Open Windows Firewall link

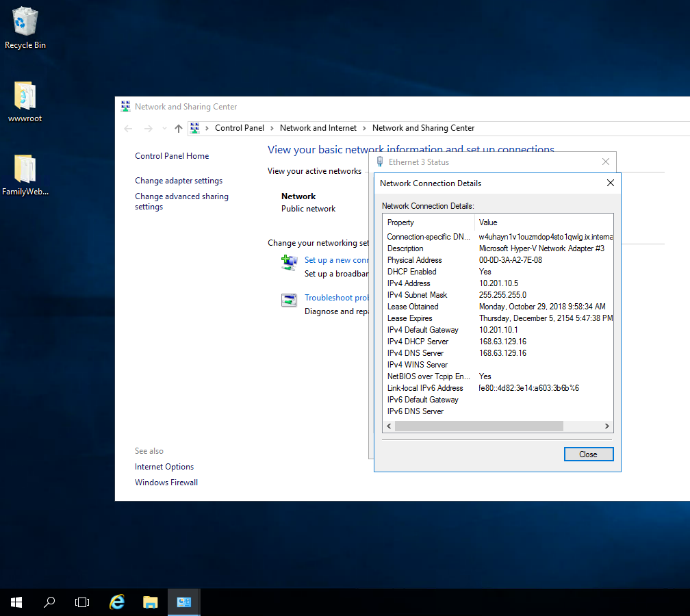(166, 483)
